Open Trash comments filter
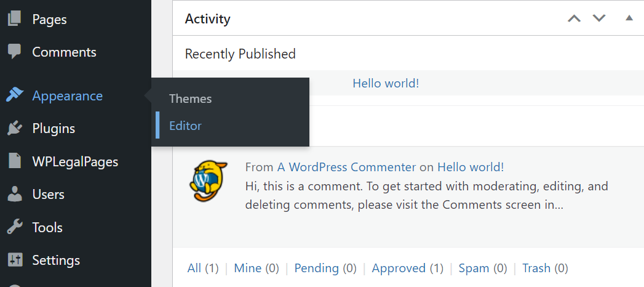 point(536,268)
